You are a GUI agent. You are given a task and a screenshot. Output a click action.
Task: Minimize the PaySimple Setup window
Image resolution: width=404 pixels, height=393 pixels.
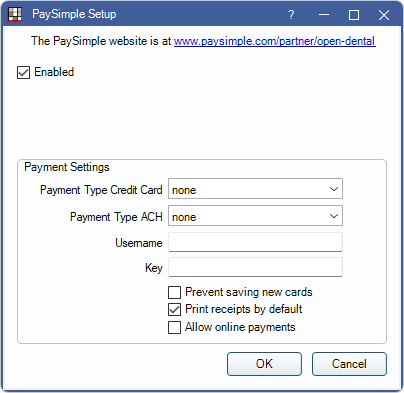click(x=324, y=15)
